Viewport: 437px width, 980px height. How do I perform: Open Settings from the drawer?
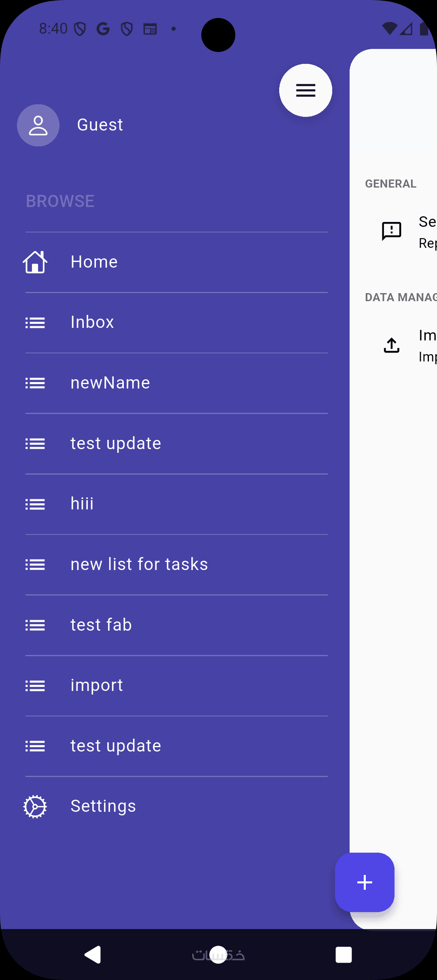pyautogui.click(x=103, y=806)
